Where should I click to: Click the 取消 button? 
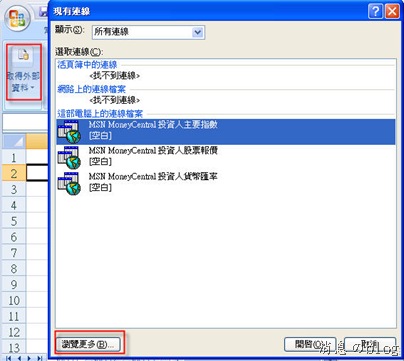tap(370, 344)
